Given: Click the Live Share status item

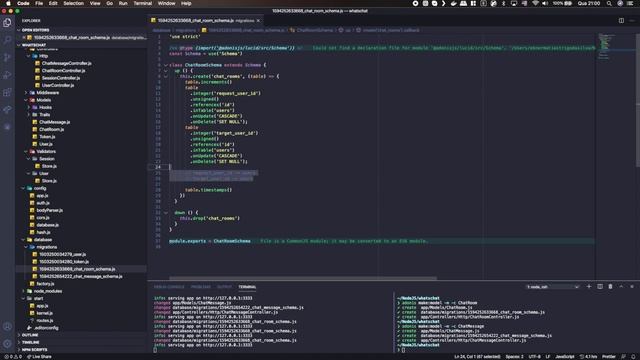Looking at the screenshot, I should (x=39, y=357).
